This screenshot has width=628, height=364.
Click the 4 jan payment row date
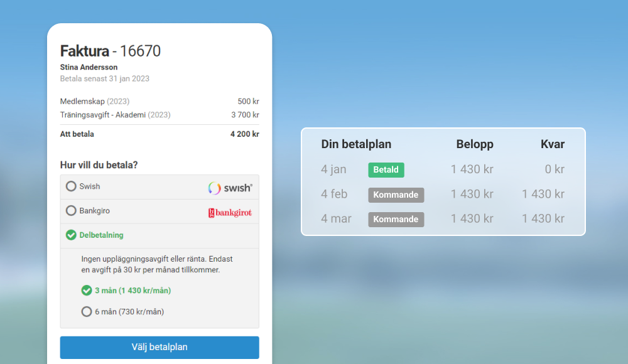[333, 169]
